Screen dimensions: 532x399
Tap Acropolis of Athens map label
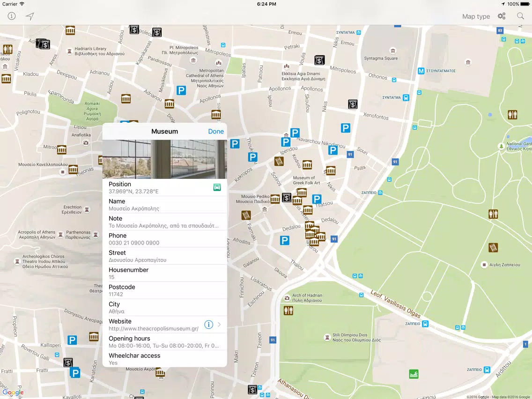click(37, 235)
